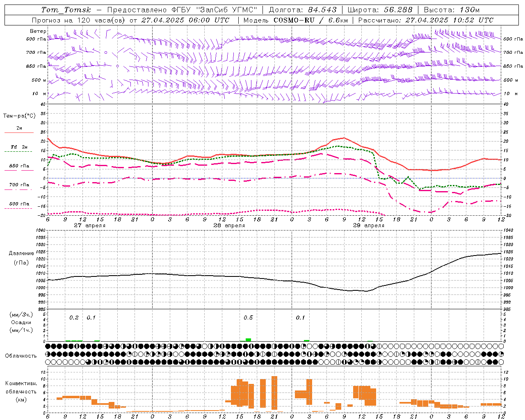Click the 'Ветер' wind panel label

click(x=38, y=31)
